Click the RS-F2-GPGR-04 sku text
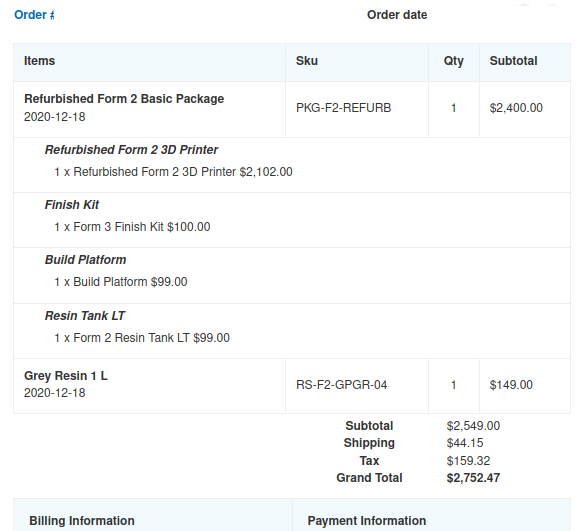 (342, 385)
